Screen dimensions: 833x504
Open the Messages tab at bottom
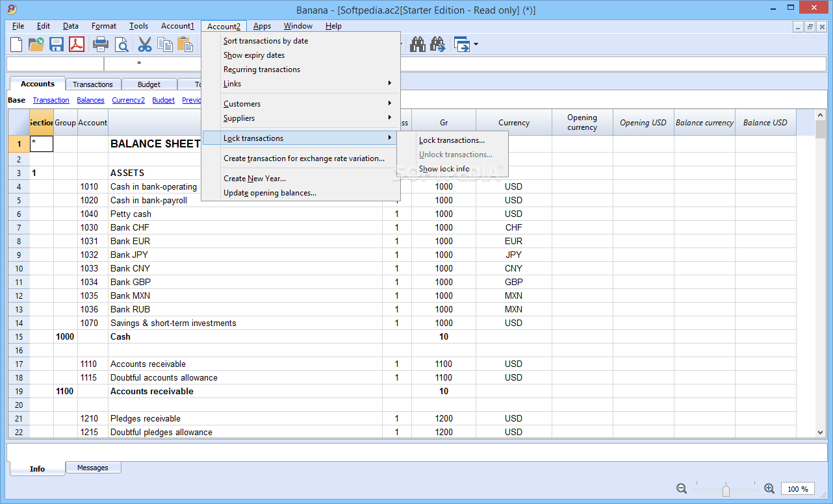[x=92, y=468]
